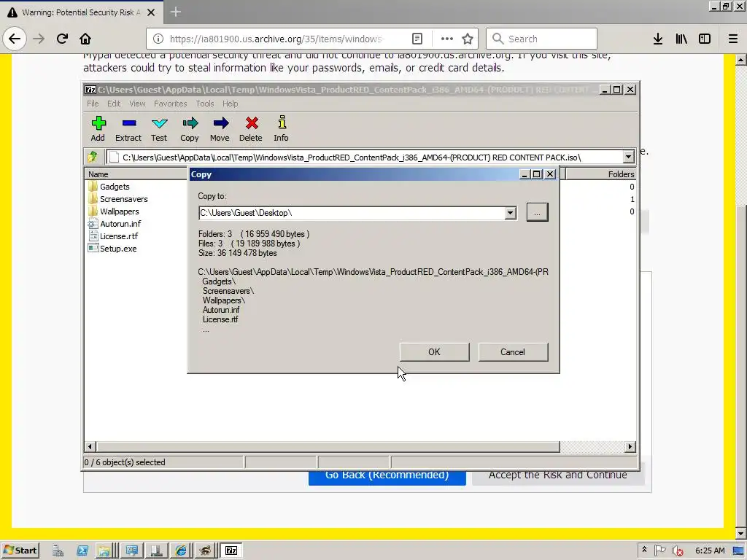Click OK in the Copy dialog
Screen dimensions: 747x560
pyautogui.click(x=434, y=352)
